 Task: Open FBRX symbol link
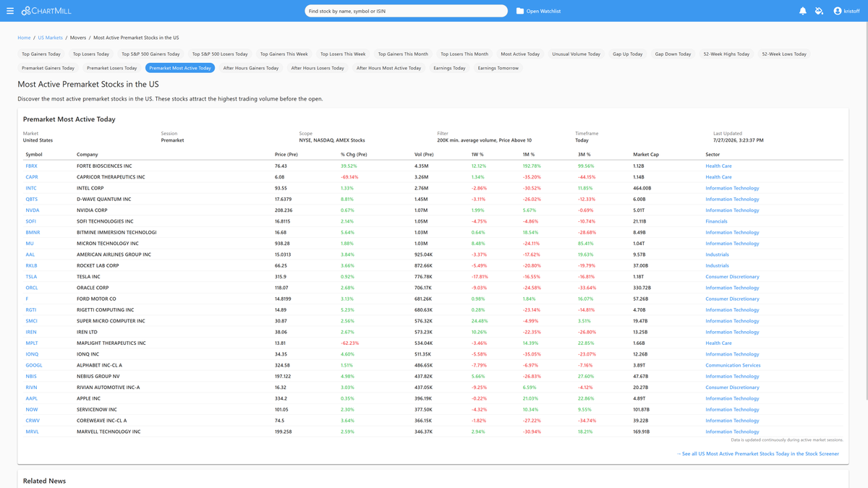(x=32, y=166)
